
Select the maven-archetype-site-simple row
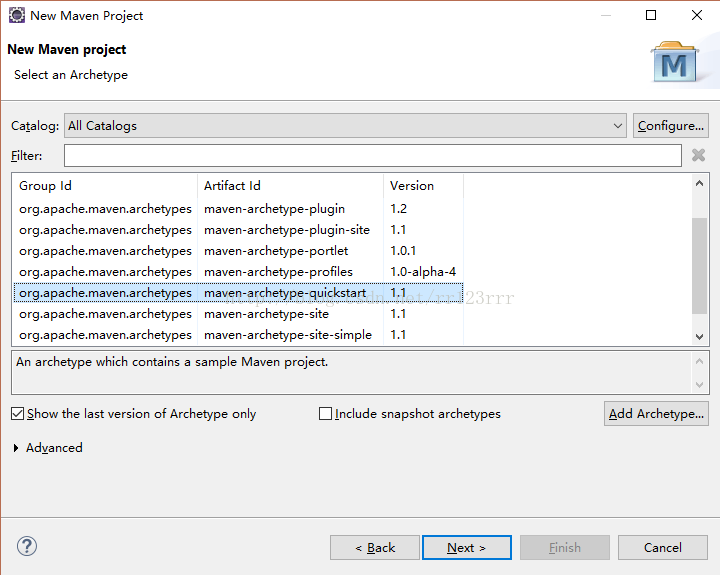click(238, 335)
